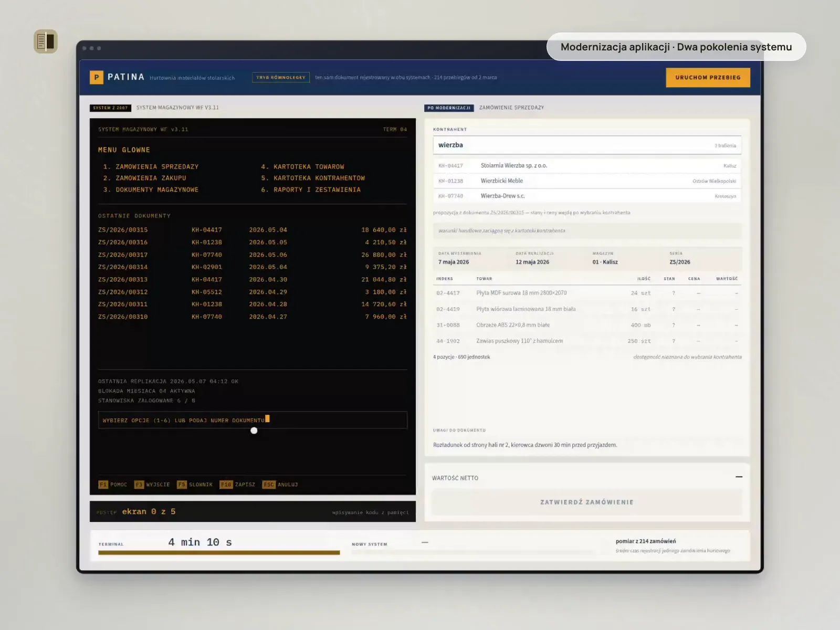Click the SYSTEM Z 2007 label badge
Screen dimensions: 840x630
click(x=110, y=108)
